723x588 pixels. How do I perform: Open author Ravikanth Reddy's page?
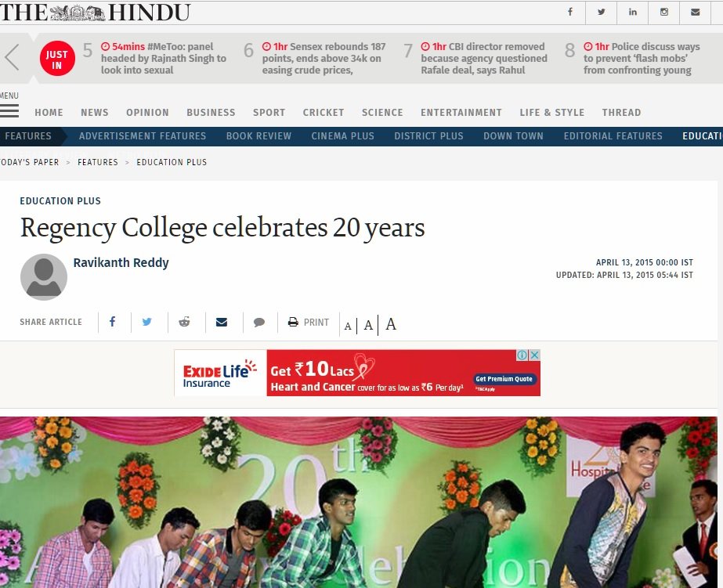pyautogui.click(x=121, y=262)
